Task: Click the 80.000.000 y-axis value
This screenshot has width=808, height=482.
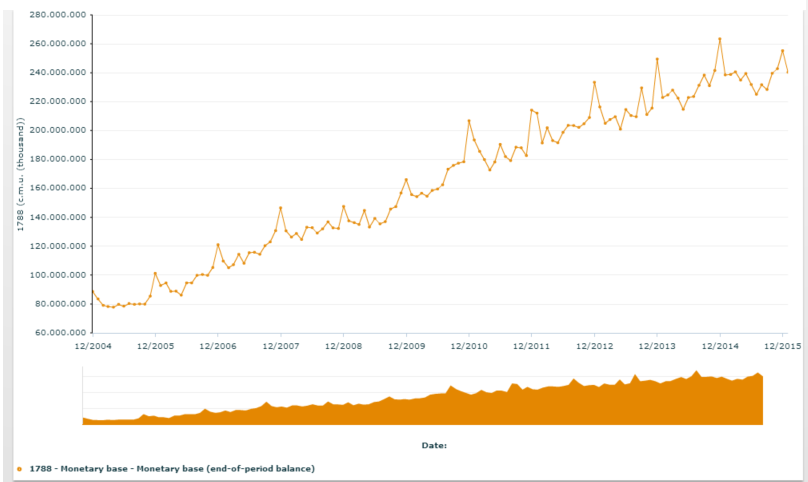Action: point(60,304)
